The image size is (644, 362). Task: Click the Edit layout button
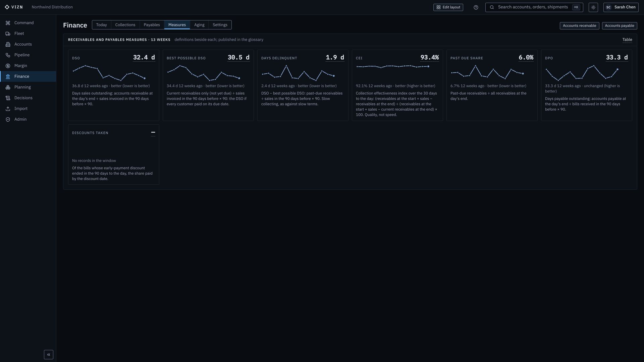(448, 7)
